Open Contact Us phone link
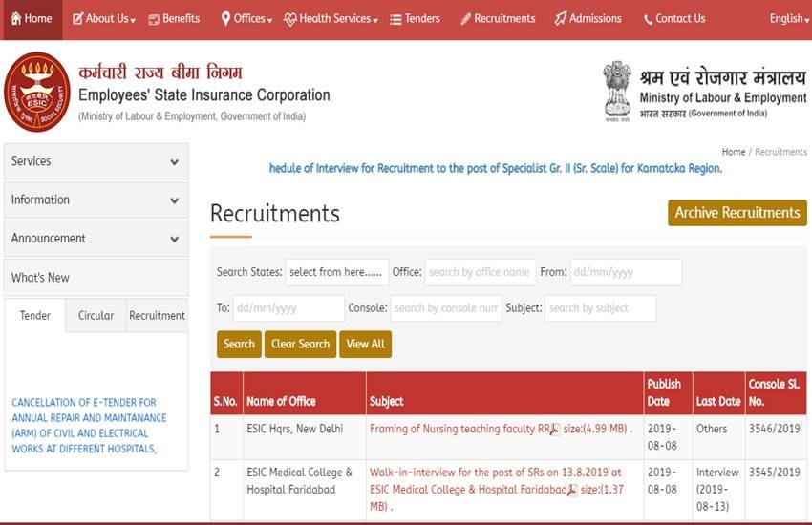This screenshot has height=525, width=812. pyautogui.click(x=649, y=19)
